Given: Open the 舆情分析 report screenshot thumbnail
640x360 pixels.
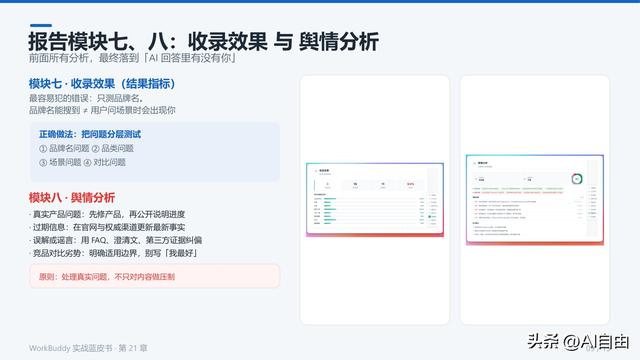Looking at the screenshot, I should pyautogui.click(x=535, y=200).
